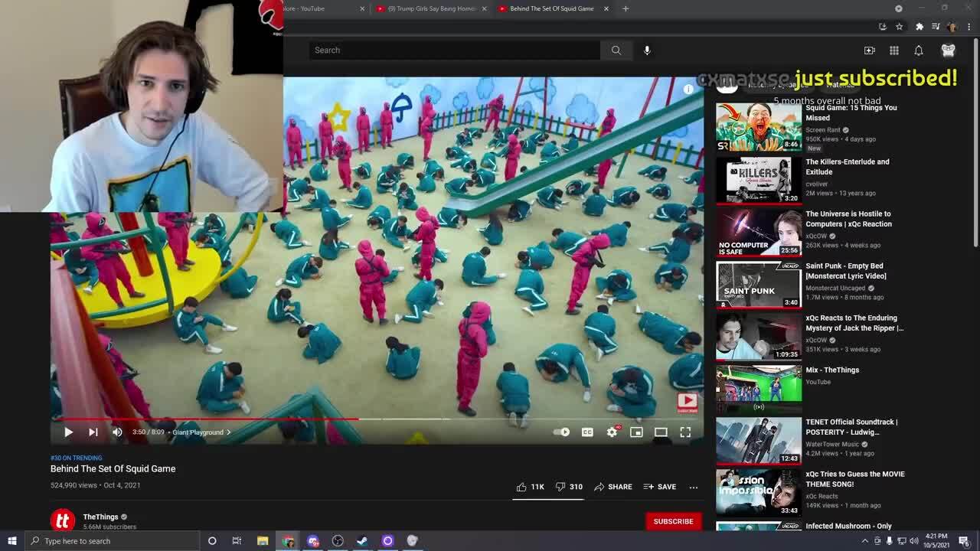
Task: Open the tab search dropdown
Action: tap(899, 8)
